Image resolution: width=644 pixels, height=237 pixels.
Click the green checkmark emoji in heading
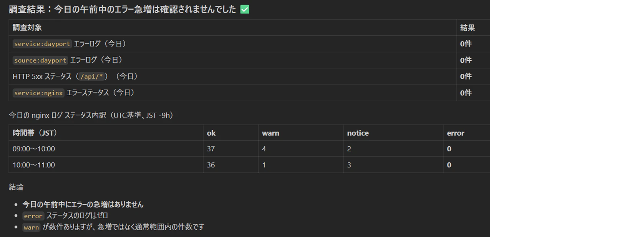[244, 9]
